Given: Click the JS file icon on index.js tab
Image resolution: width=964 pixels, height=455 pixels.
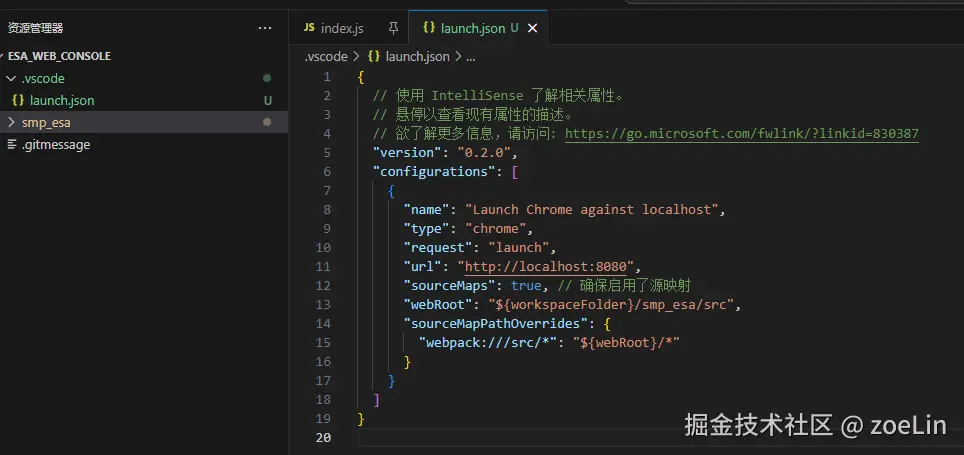Looking at the screenshot, I should [x=309, y=28].
